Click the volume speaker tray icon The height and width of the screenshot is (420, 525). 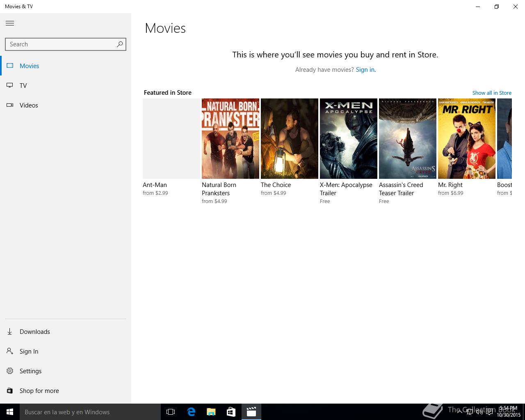point(479,412)
